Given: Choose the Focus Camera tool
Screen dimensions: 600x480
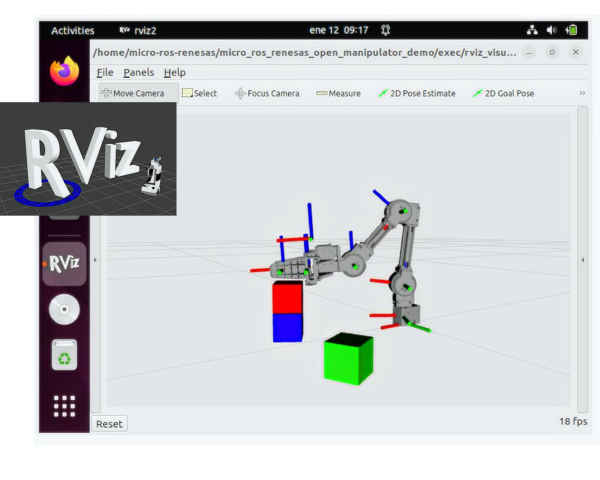Looking at the screenshot, I should pyautogui.click(x=267, y=93).
